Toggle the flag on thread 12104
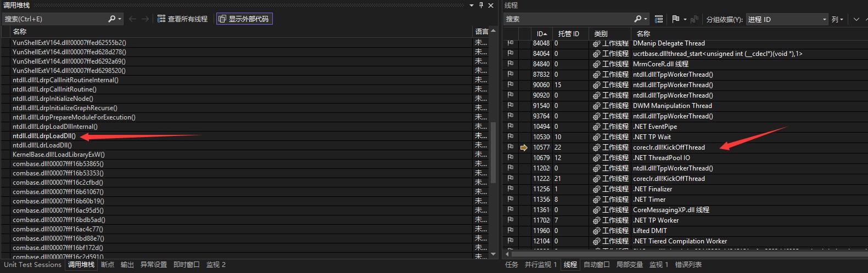 (x=510, y=241)
